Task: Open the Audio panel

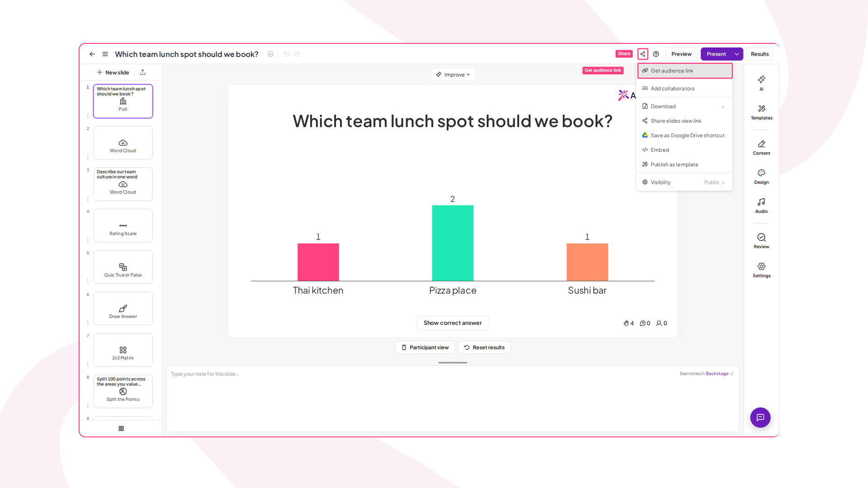Action: (761, 206)
